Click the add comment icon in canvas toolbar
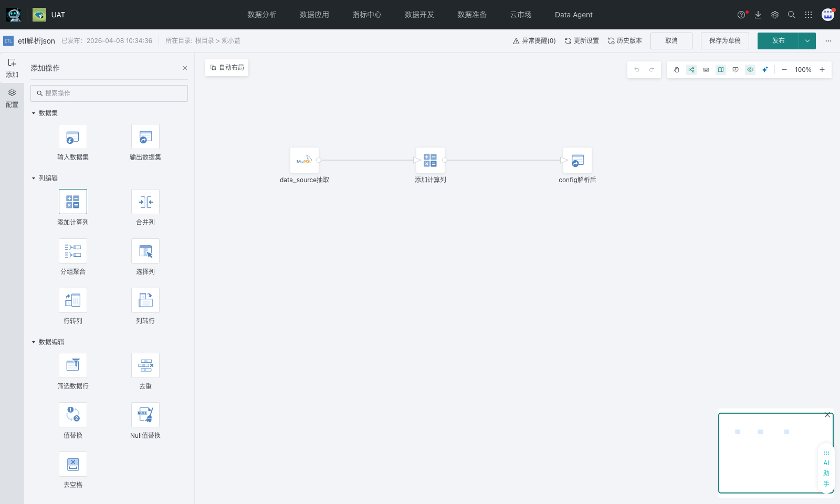The width and height of the screenshot is (840, 504). pyautogui.click(x=736, y=70)
